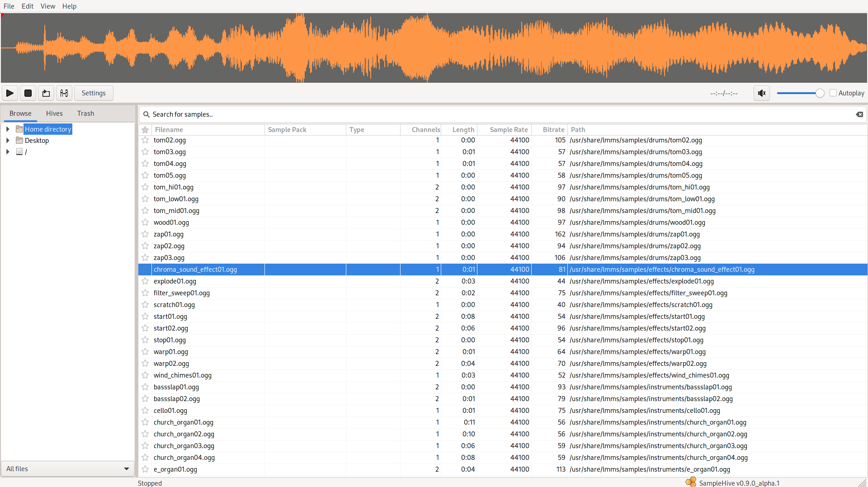Set A-B loop points

click(x=64, y=93)
